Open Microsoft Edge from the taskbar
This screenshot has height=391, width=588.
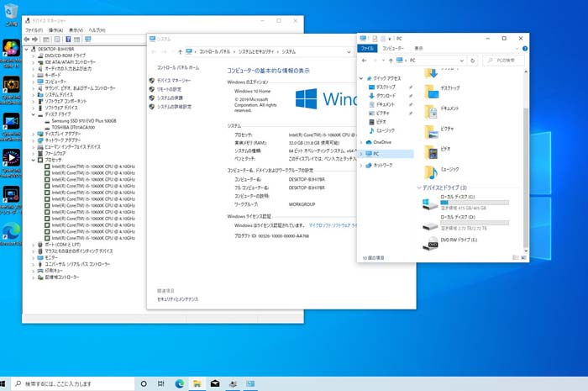(180, 383)
